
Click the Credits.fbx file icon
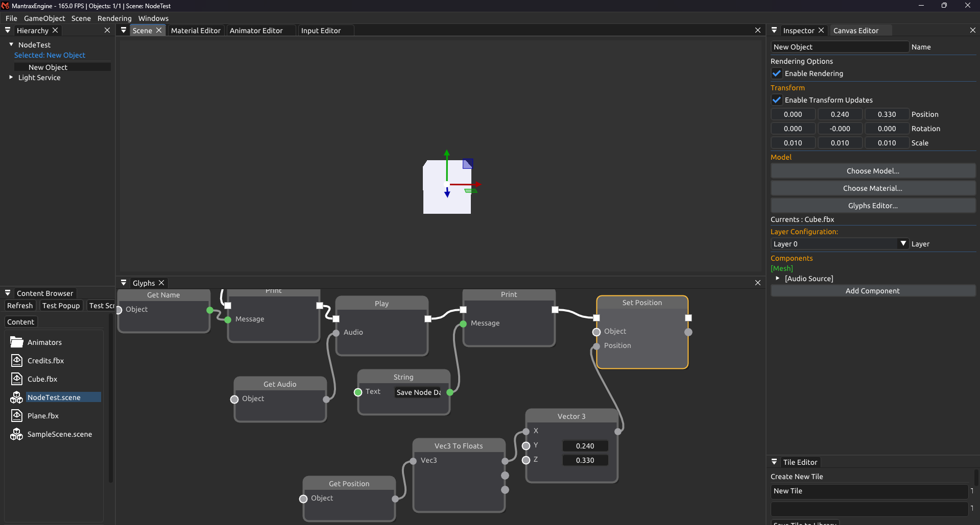(x=17, y=361)
